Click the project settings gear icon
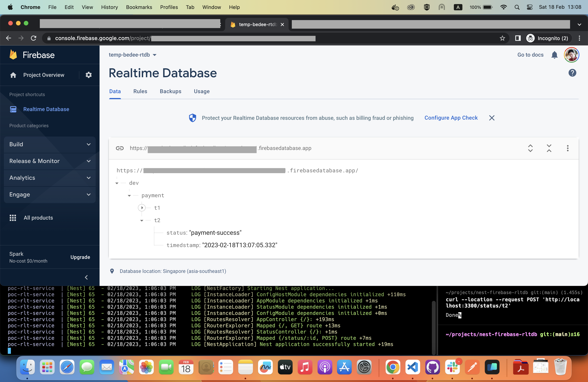The height and width of the screenshot is (382, 588). point(88,75)
